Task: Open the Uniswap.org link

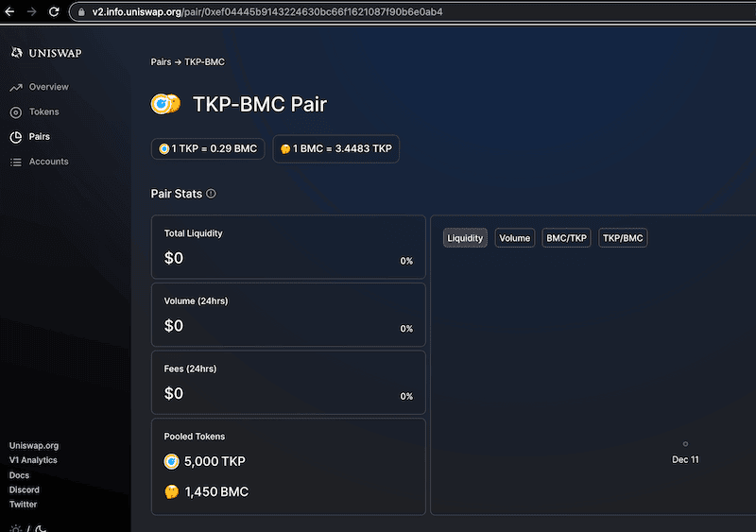Action: pos(34,446)
